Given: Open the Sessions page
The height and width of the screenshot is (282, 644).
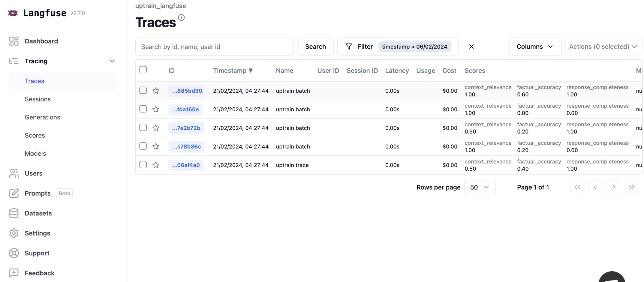Looking at the screenshot, I should (38, 99).
